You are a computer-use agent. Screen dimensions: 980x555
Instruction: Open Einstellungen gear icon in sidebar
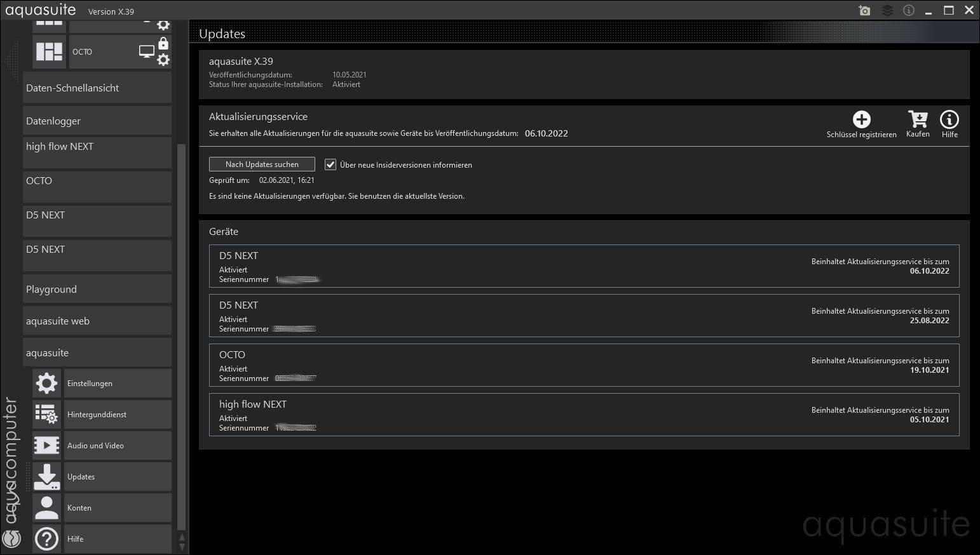pyautogui.click(x=46, y=384)
